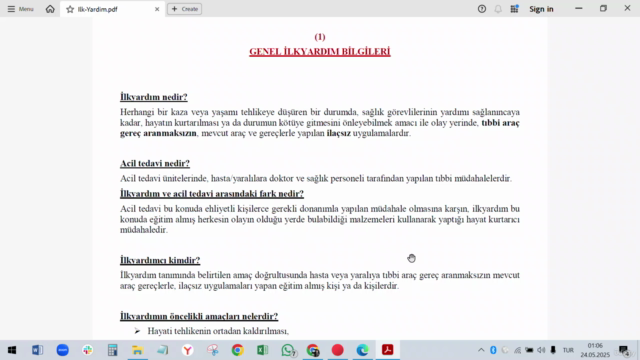Close the Ilk-Yardim.pdf tab

point(157,9)
